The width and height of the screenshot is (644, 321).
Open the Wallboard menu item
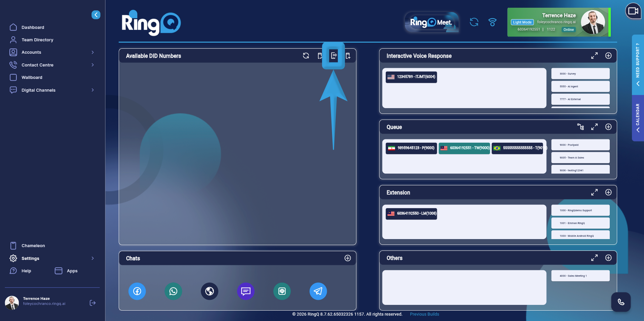(32, 78)
